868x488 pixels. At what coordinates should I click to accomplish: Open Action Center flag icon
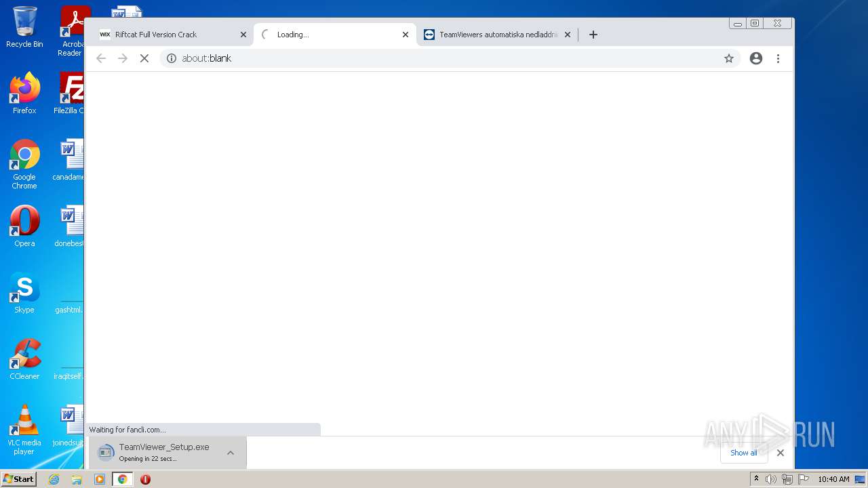804,479
